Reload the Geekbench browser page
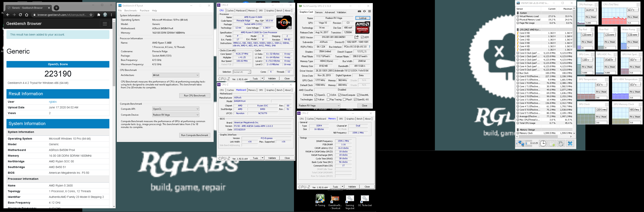 [20, 15]
